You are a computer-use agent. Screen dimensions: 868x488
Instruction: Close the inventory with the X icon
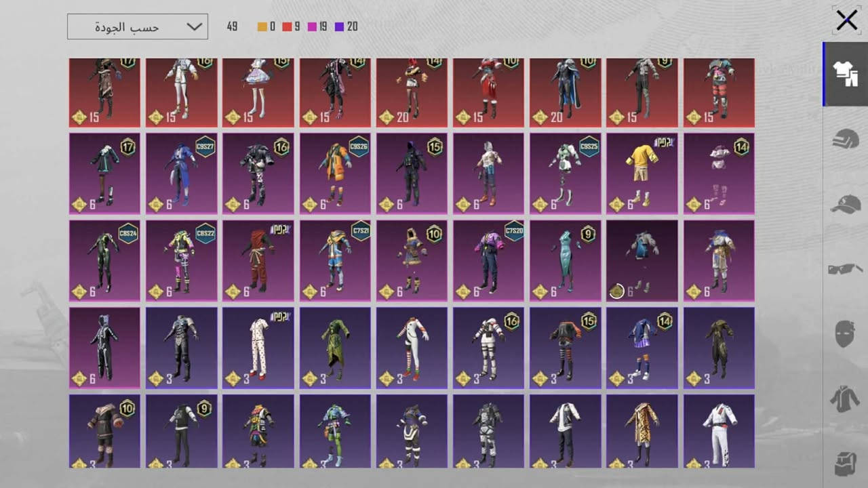point(846,20)
